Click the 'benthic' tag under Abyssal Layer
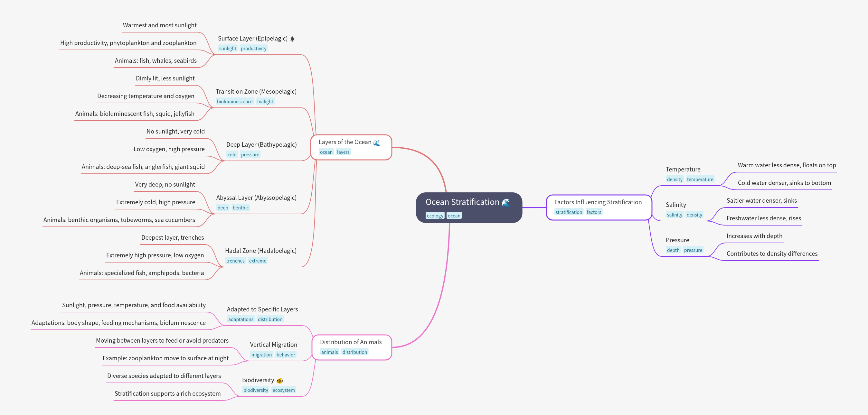This screenshot has width=868, height=415. click(x=241, y=208)
